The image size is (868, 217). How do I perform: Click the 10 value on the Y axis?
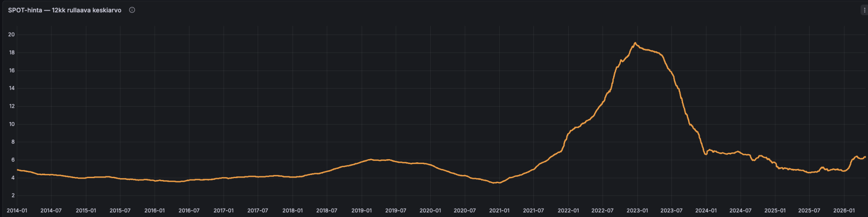pos(11,124)
